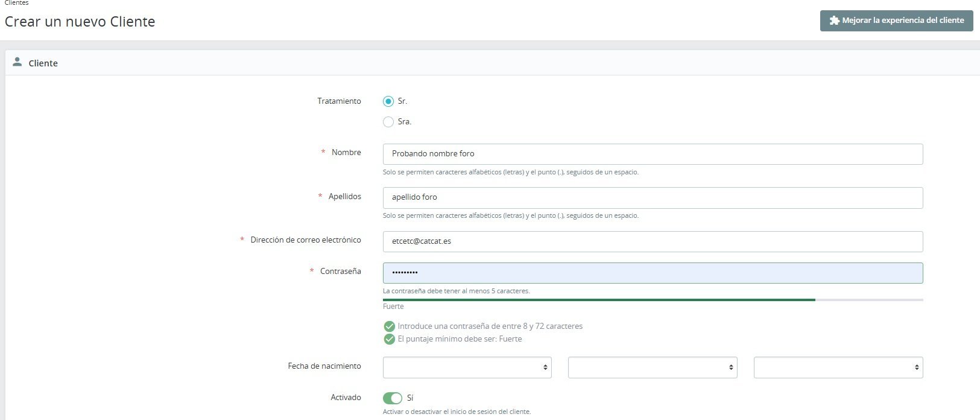Image resolution: width=980 pixels, height=420 pixels.
Task: Click the 'Sí' text beside Activado switch
Action: click(410, 398)
